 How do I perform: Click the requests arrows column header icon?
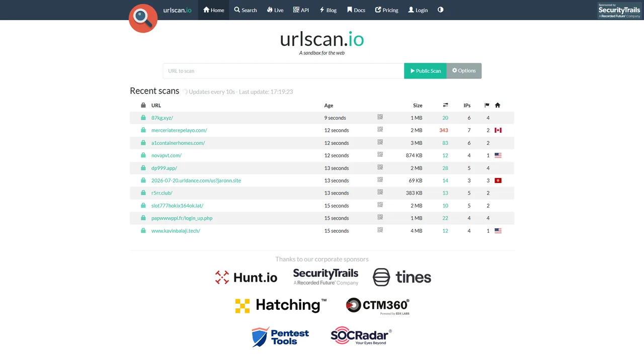(x=445, y=105)
